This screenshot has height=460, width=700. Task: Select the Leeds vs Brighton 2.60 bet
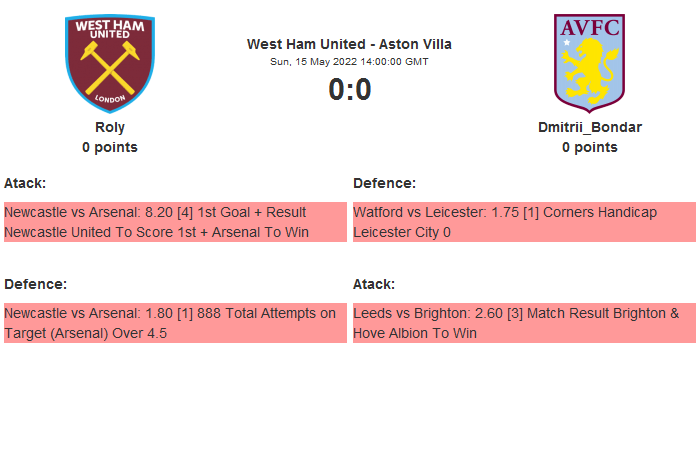click(x=516, y=313)
